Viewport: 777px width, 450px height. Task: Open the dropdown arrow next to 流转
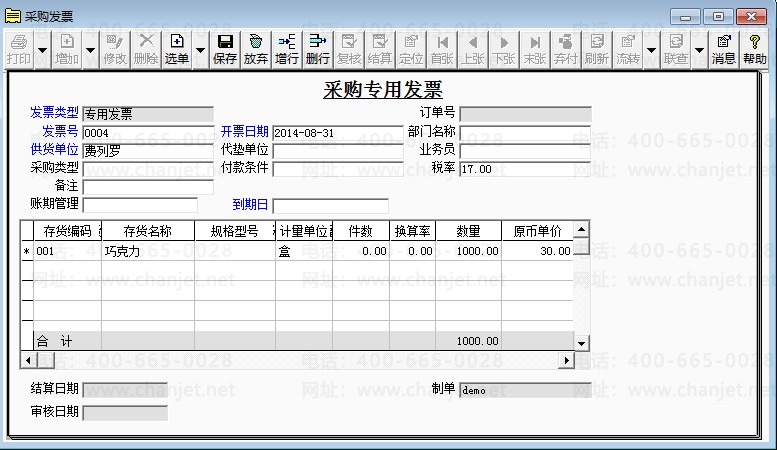pos(652,50)
